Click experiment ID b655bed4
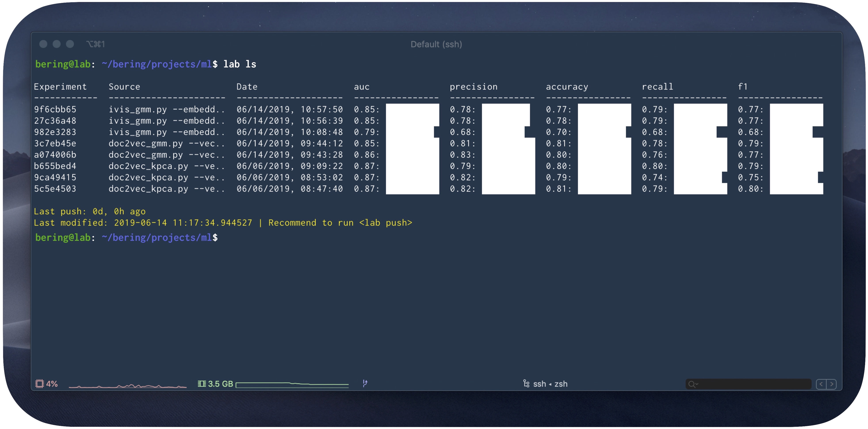Viewport: 868px width, 429px height. [x=55, y=166]
